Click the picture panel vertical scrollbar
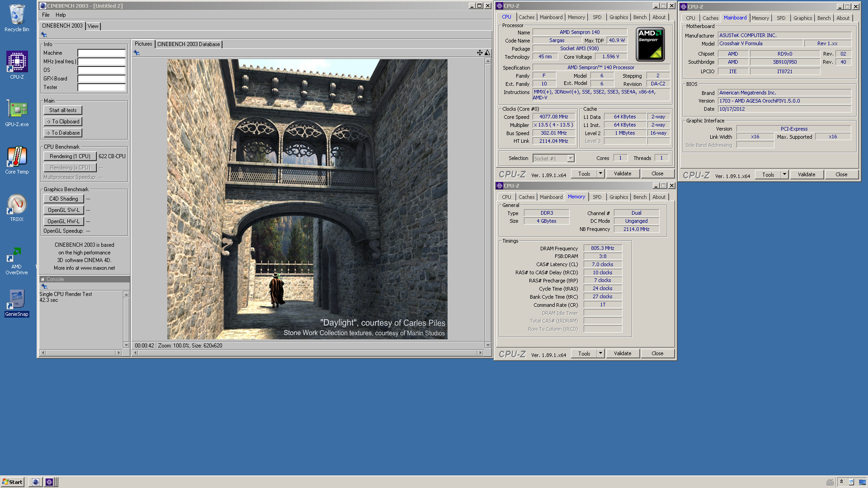Viewport: 868px width, 488px height. click(488, 203)
